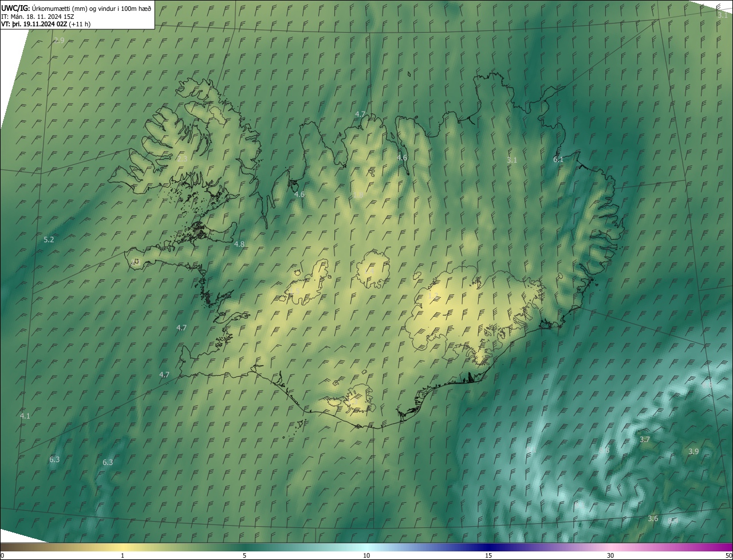Click the 1 tick on the color scale
Viewport: 733px width, 560px height.
[x=123, y=555]
